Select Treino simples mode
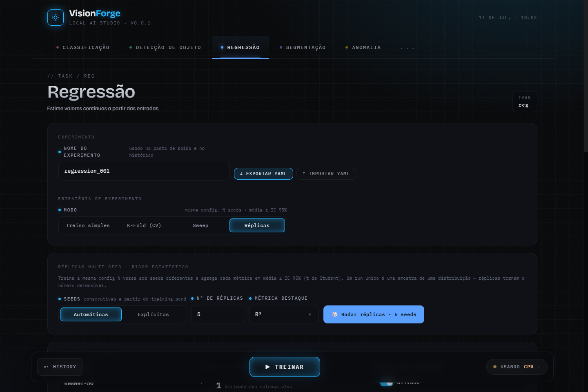This screenshot has width=588, height=392. click(x=88, y=225)
